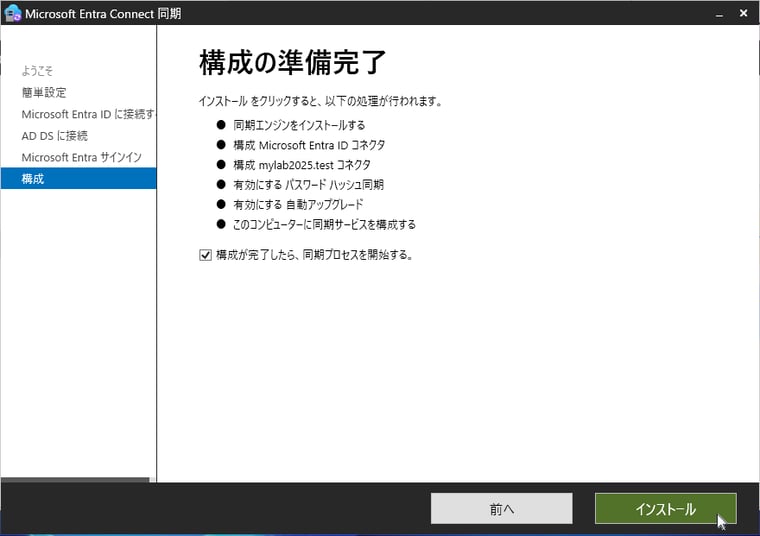The image size is (760, 536).
Task: Click the sidebar horizontal scrollbar
Action: click(76, 480)
